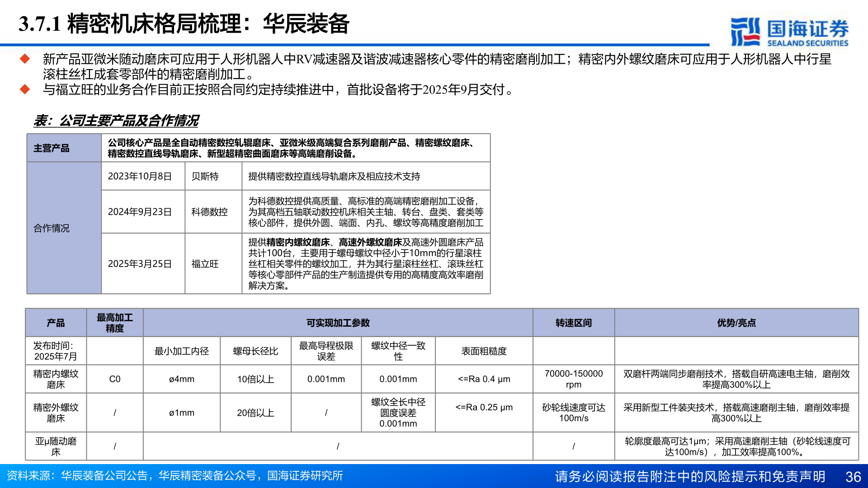The width and height of the screenshot is (868, 488).
Task: Select the 10倍以上 cell
Action: point(255,379)
